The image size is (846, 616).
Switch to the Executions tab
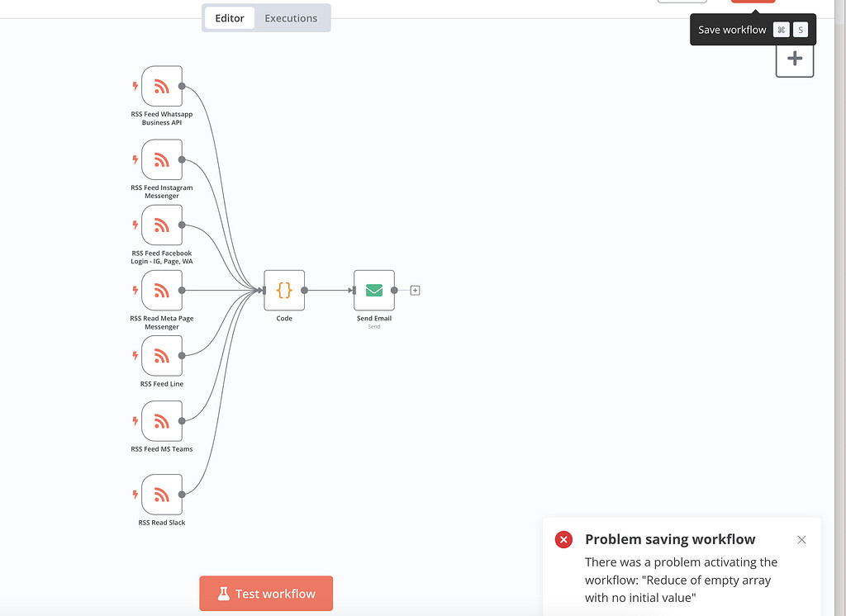(x=291, y=17)
